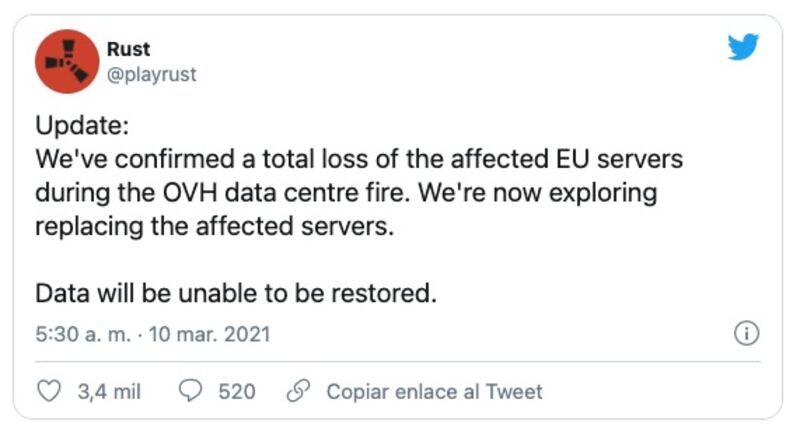Viewport: 800px width, 438px height.
Task: Click the Rust profile avatar
Action: 65,62
